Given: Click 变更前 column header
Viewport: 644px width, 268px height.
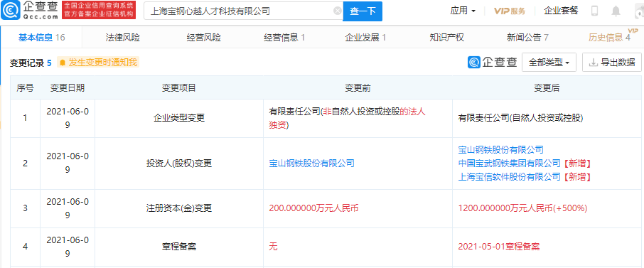Looking at the screenshot, I should [x=358, y=88].
